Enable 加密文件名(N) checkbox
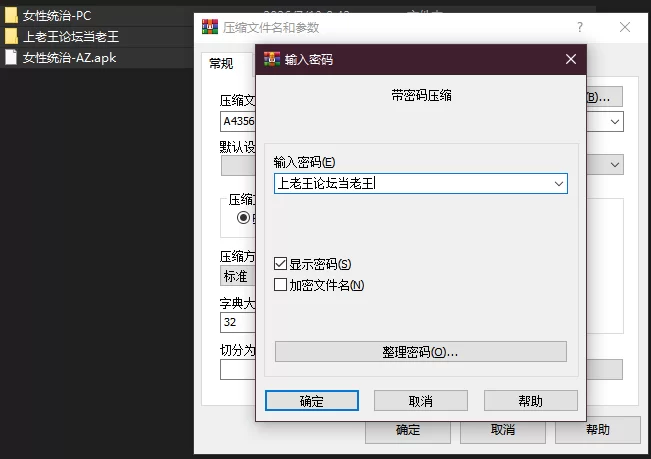 click(280, 285)
